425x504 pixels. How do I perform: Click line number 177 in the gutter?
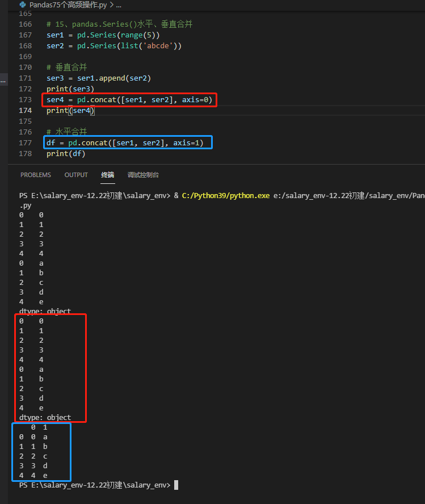click(x=26, y=142)
